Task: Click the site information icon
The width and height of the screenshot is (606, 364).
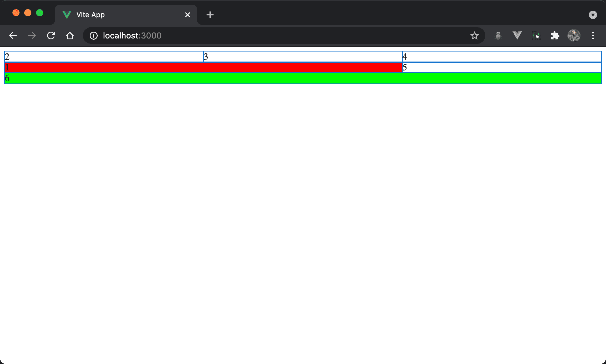Action: [94, 36]
